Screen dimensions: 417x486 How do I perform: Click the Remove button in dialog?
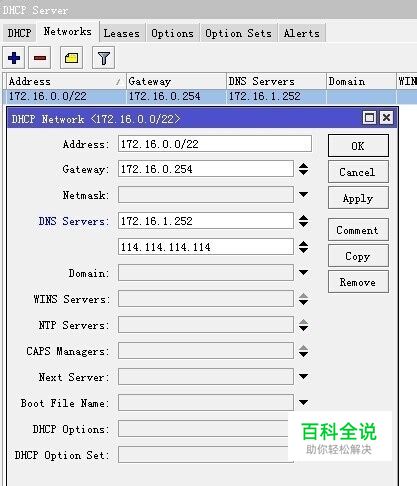click(358, 282)
